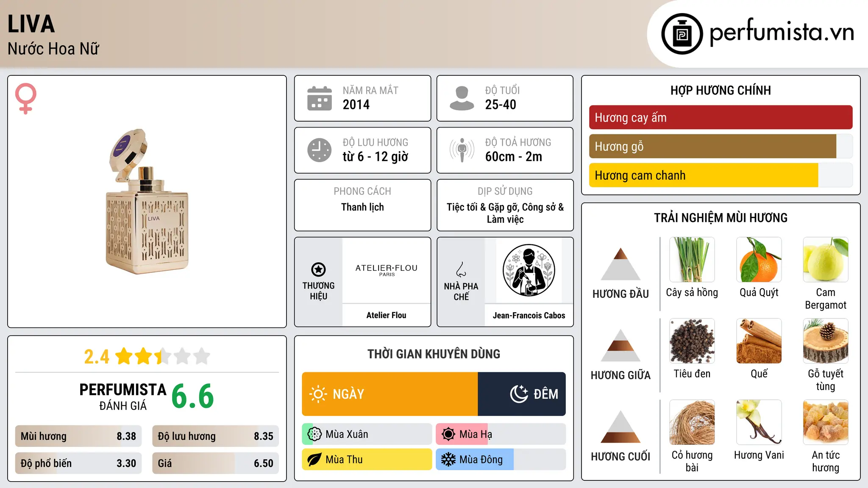
Task: Click the star badge icon above Thương hiệu
Action: point(318,269)
